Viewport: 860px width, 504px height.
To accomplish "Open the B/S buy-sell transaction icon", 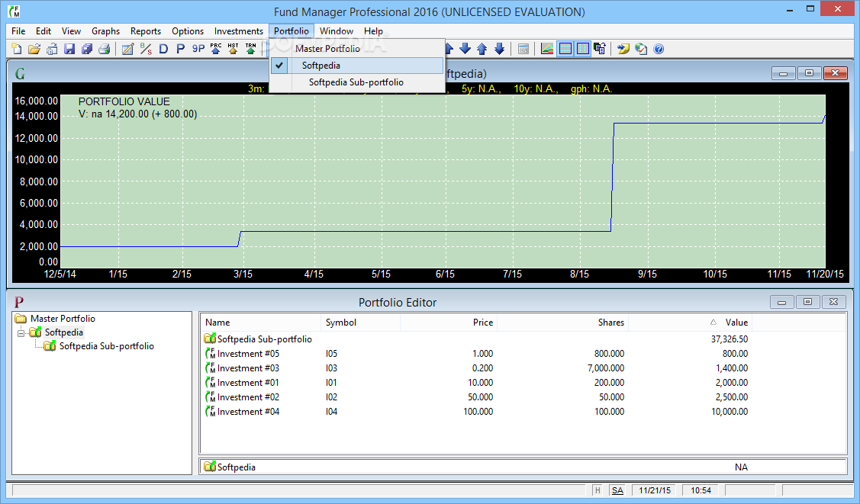I will [x=145, y=50].
